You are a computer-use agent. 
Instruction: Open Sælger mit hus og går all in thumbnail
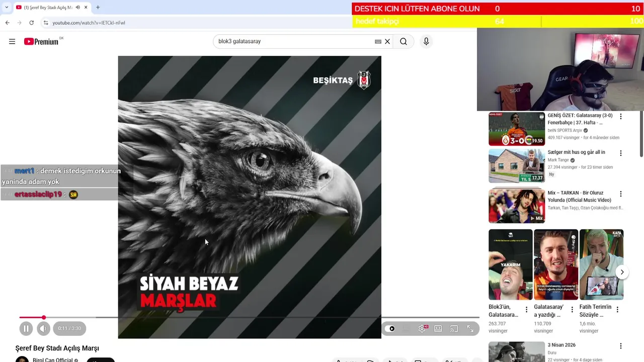click(517, 166)
